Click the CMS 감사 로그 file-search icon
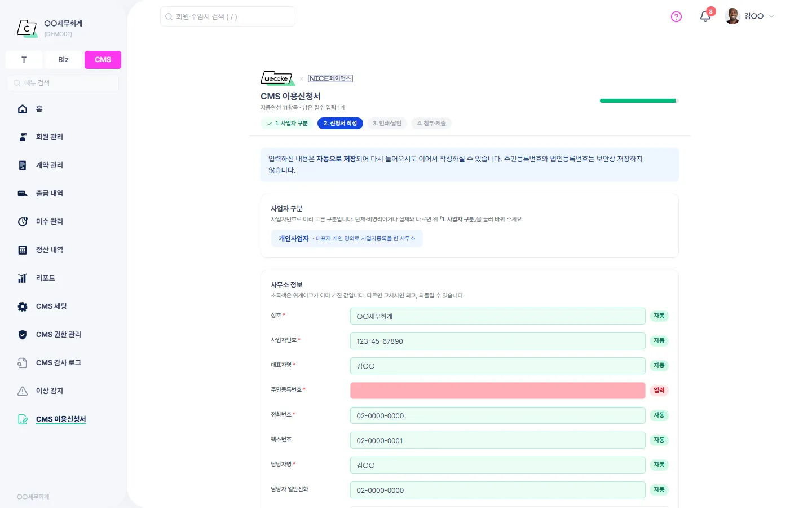Viewport: 812px width, 508px height. [x=23, y=363]
